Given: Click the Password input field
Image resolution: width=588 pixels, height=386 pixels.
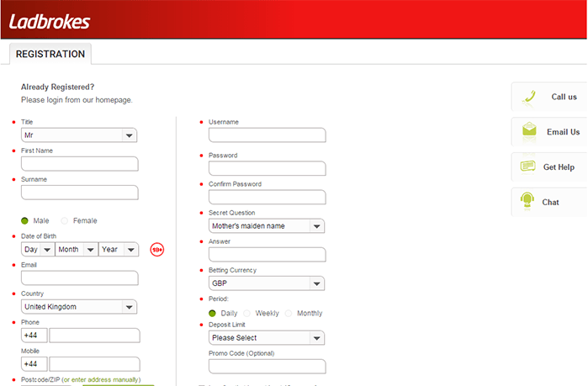Looking at the screenshot, I should [x=268, y=169].
